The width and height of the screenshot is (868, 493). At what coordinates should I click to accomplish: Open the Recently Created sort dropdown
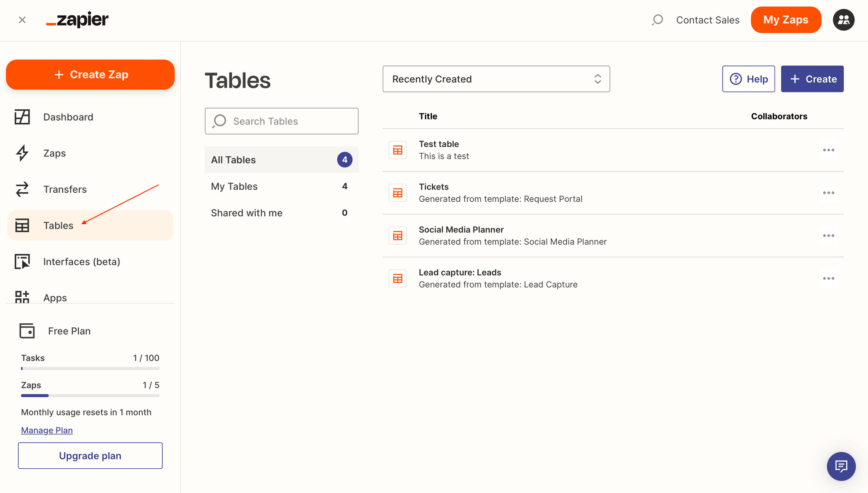coord(496,79)
